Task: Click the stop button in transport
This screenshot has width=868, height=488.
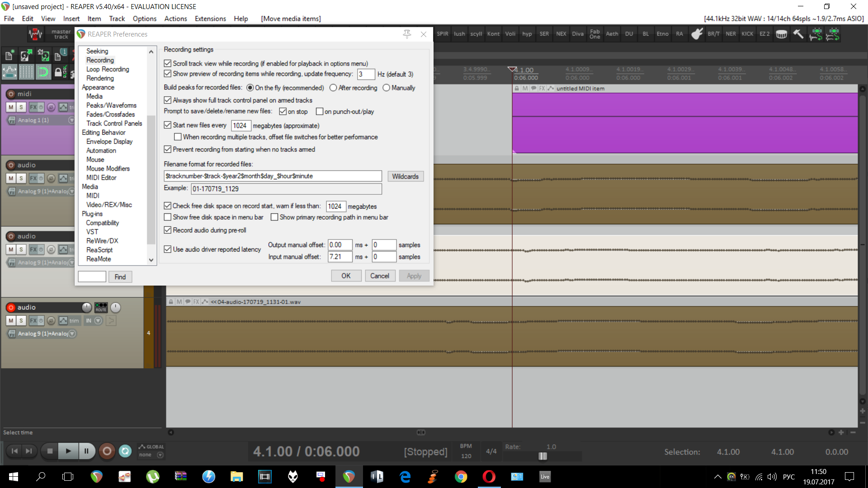Action: 50,451
